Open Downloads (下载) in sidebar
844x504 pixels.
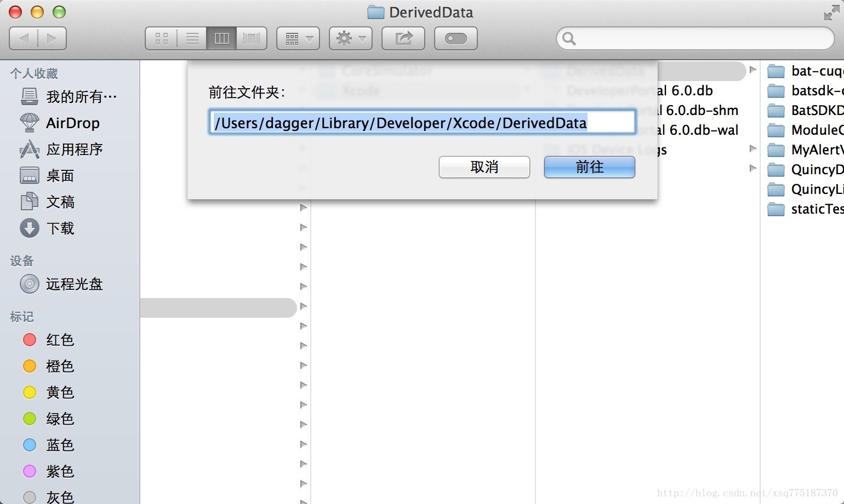[x=47, y=228]
